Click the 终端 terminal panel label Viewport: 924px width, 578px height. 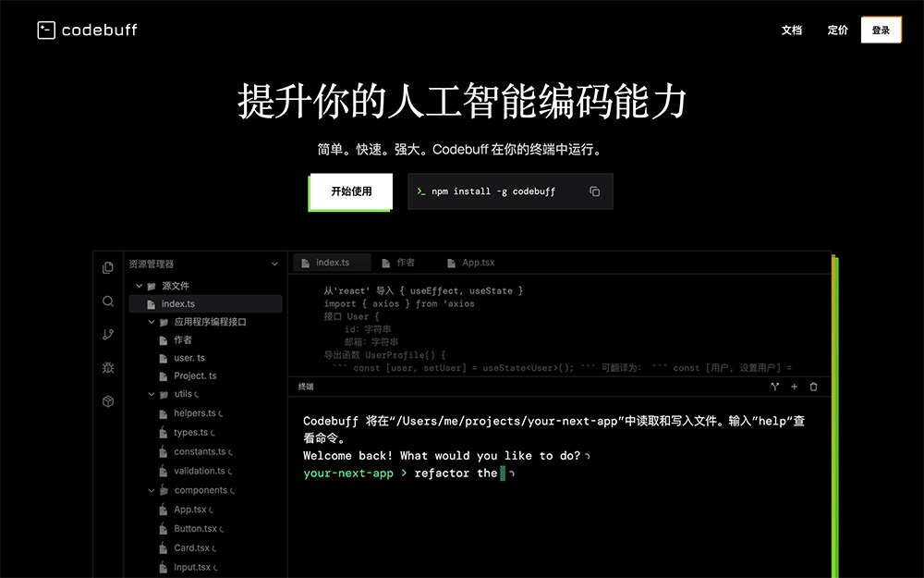(306, 387)
